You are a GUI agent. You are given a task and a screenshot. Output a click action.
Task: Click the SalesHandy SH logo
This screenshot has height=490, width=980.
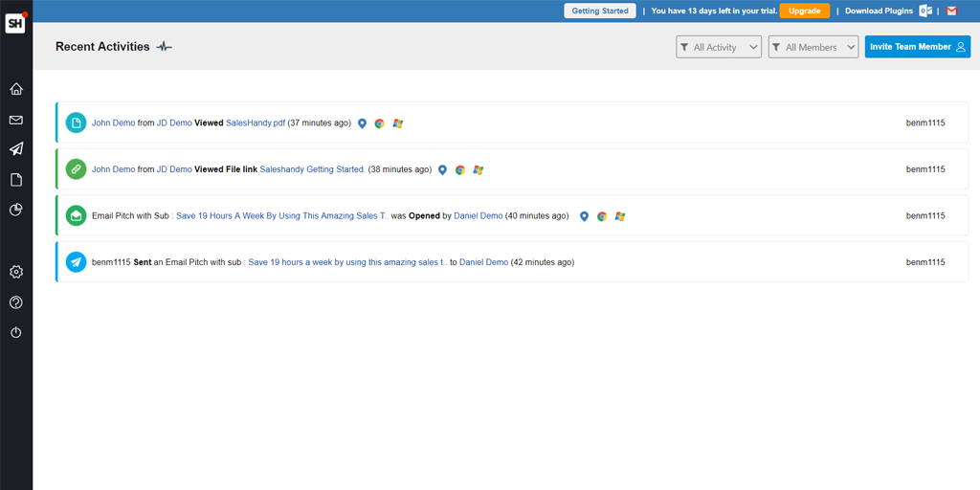pyautogui.click(x=15, y=23)
